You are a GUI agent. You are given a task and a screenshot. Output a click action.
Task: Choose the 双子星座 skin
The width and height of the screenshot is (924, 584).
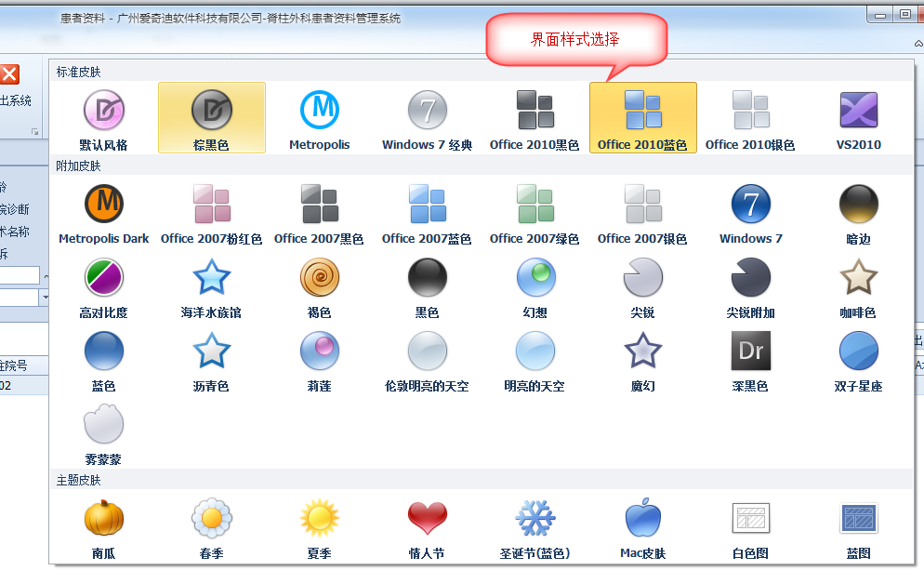tap(859, 361)
